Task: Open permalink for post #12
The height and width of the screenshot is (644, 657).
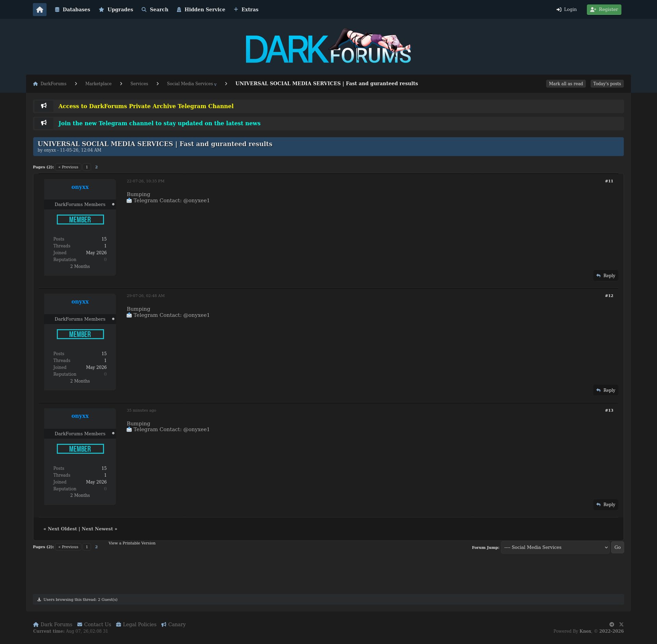Action: 609,296
